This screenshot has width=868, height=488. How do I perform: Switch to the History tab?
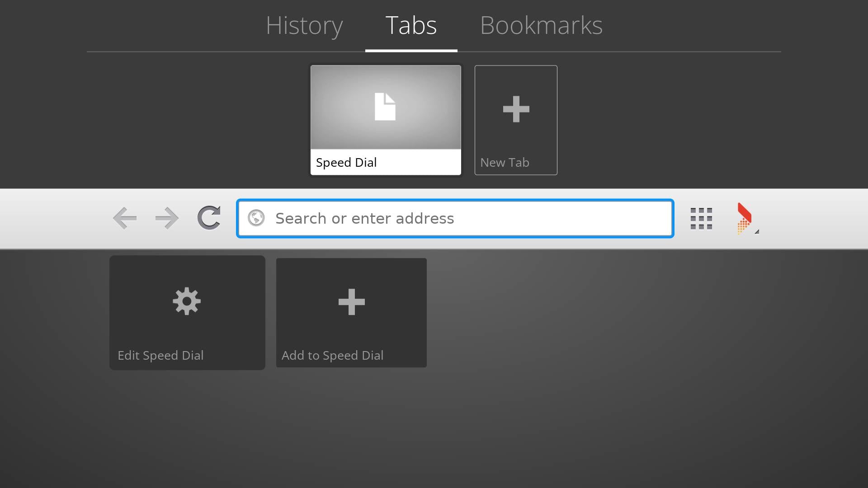click(x=304, y=26)
